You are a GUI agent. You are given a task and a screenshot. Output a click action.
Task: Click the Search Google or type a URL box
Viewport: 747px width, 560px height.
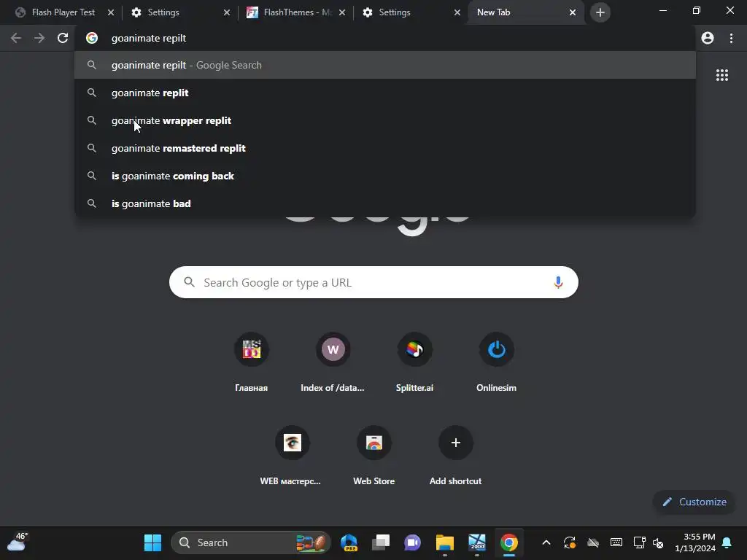point(373,282)
